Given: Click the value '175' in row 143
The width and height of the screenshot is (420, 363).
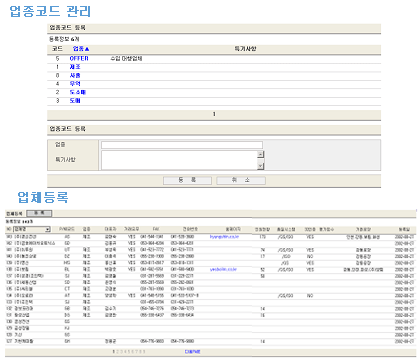Looking at the screenshot, I should click(x=263, y=237).
